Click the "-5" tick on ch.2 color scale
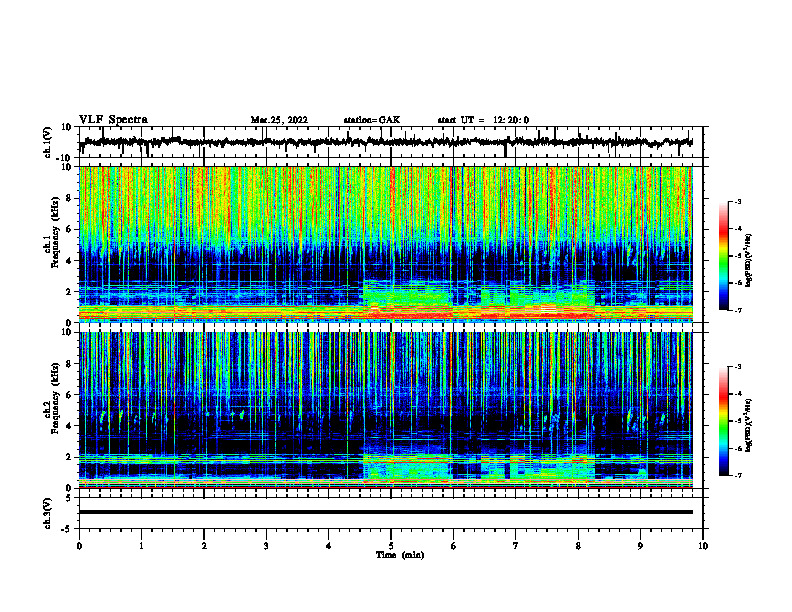 [x=738, y=421]
